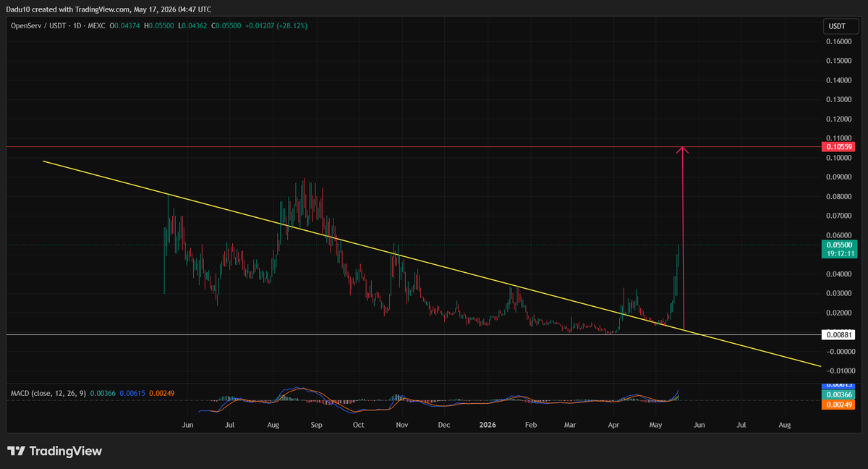Click the 0.08000 price axis label

[839, 197]
